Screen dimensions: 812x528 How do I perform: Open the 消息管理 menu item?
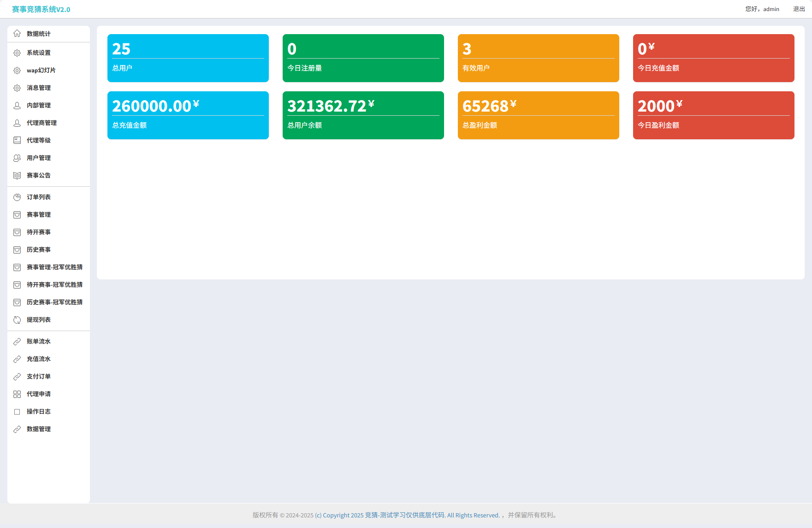click(x=39, y=88)
